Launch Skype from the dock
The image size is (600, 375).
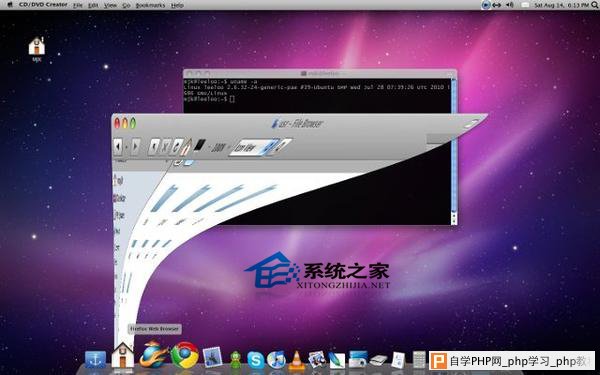(x=256, y=360)
